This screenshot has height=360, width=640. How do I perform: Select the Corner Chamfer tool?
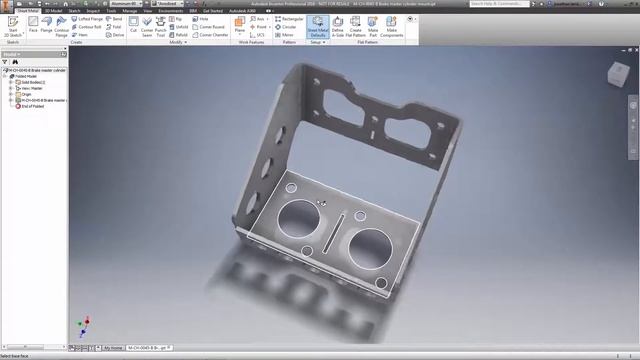click(210, 35)
